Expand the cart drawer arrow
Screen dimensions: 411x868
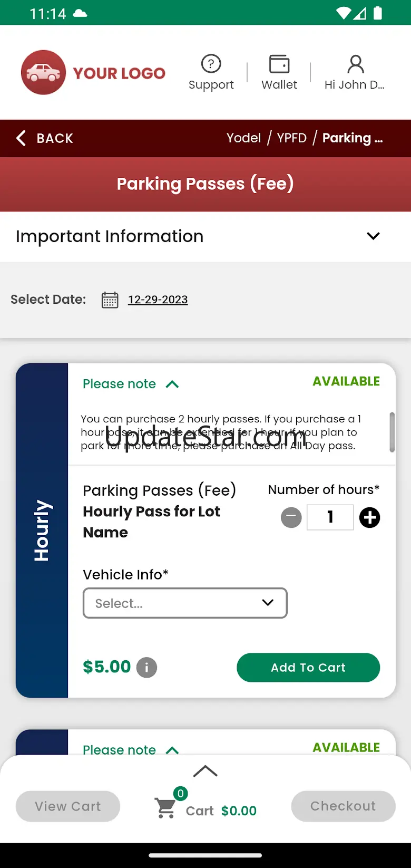click(x=205, y=771)
